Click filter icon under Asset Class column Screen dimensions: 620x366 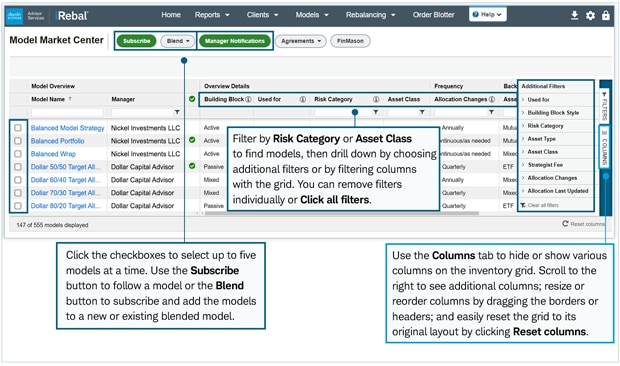pos(422,112)
